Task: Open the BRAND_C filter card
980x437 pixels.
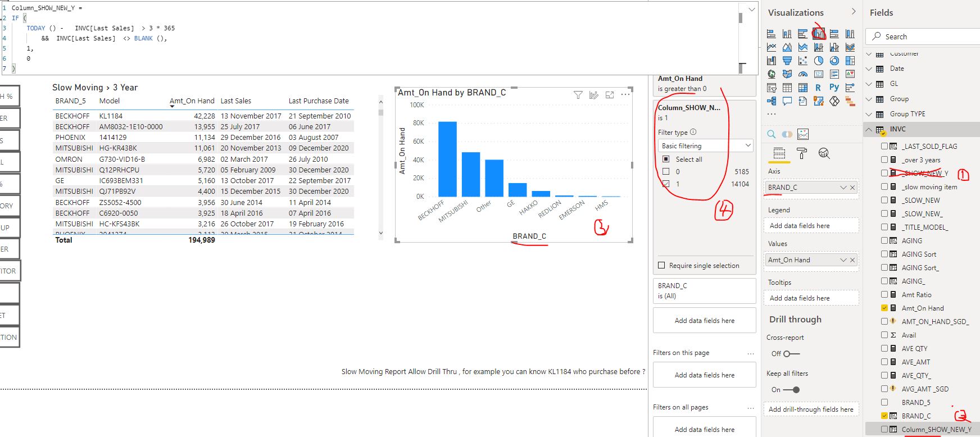Action: (x=705, y=291)
